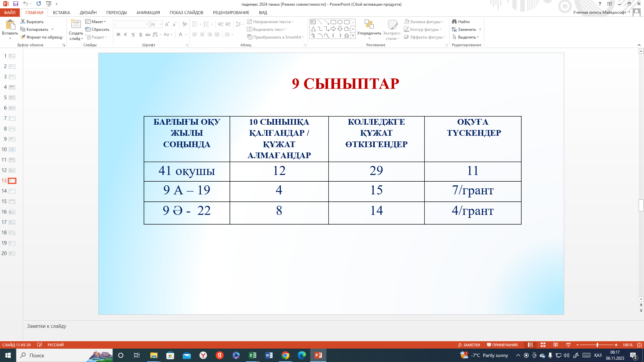
Task: Click the zoom slider handle
Action: (x=597, y=345)
